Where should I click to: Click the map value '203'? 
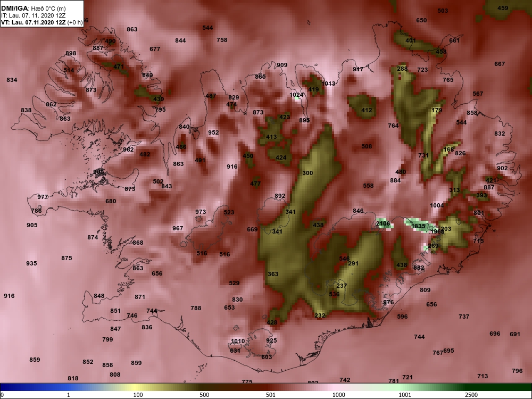446,229
